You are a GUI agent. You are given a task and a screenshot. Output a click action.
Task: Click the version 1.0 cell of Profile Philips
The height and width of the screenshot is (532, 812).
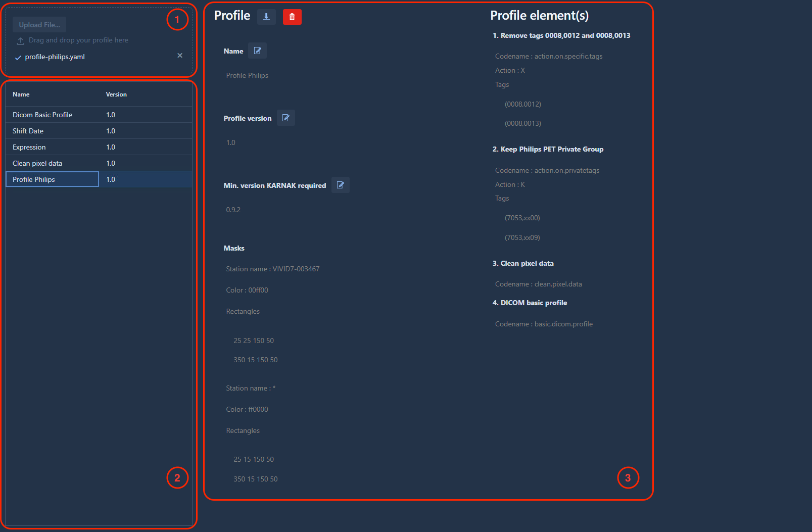[146, 179]
